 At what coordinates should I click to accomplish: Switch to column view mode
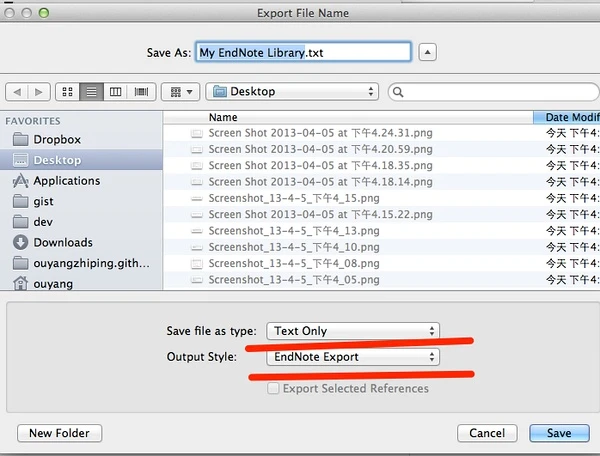(116, 92)
